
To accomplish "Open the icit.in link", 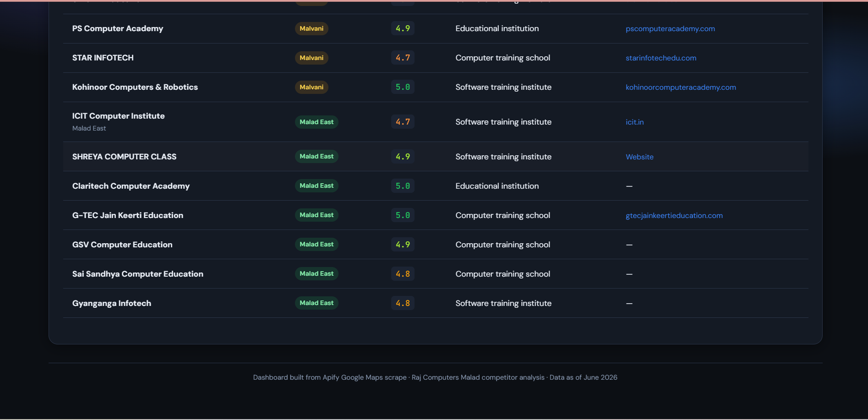I will pyautogui.click(x=635, y=122).
